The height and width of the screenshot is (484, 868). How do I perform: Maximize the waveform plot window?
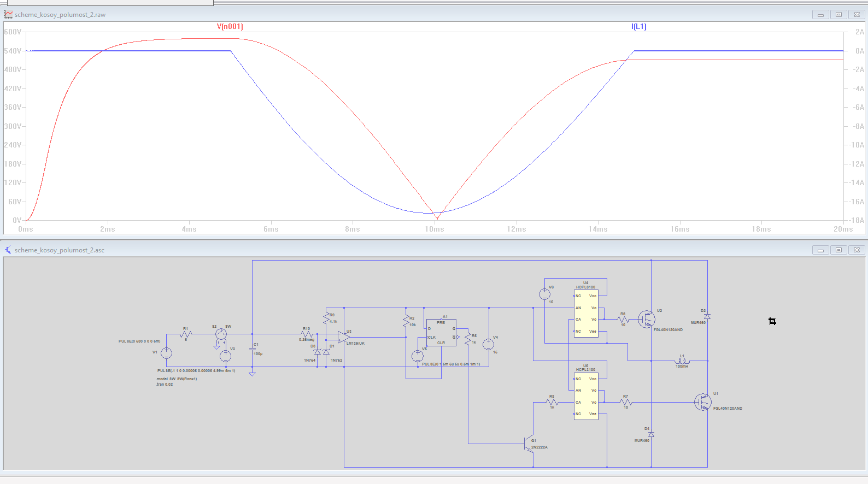[838, 15]
